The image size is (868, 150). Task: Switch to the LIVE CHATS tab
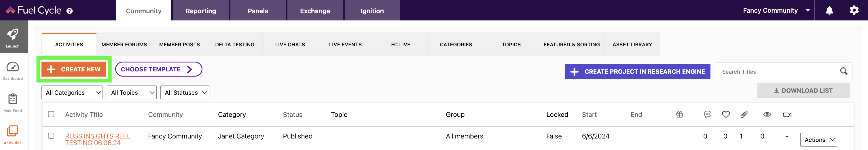pos(290,45)
